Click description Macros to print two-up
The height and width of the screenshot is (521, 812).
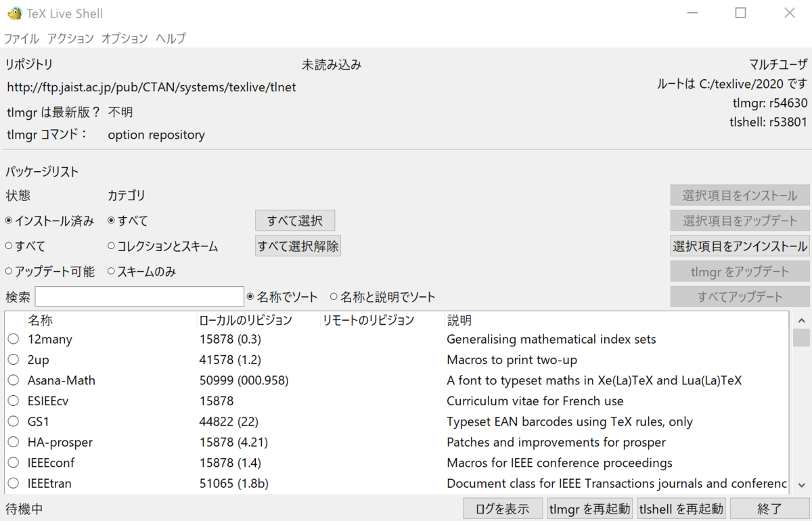click(512, 360)
